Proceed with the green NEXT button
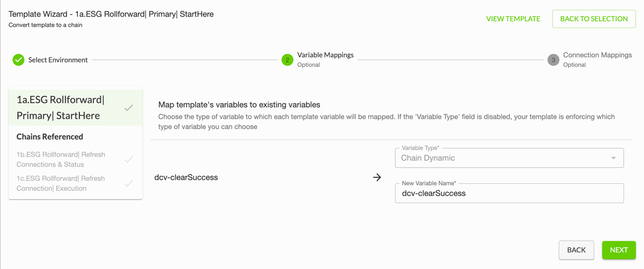Viewport: 644px width, 269px height. point(618,250)
